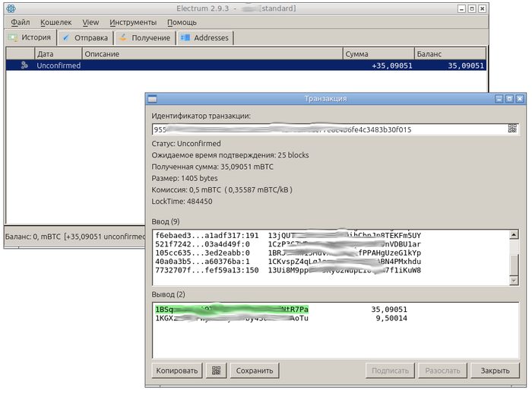
Task: Click the green highlighted output address 1BSq
Action: (x=232, y=309)
